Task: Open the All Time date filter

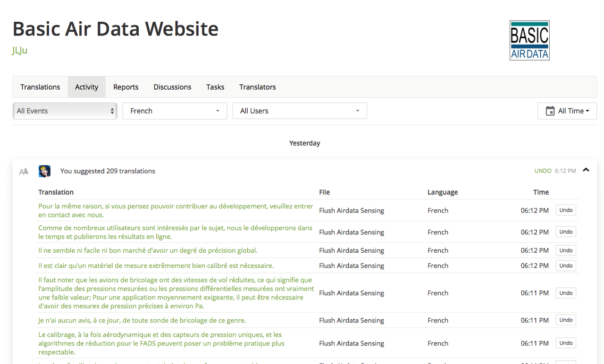Action: [x=567, y=111]
